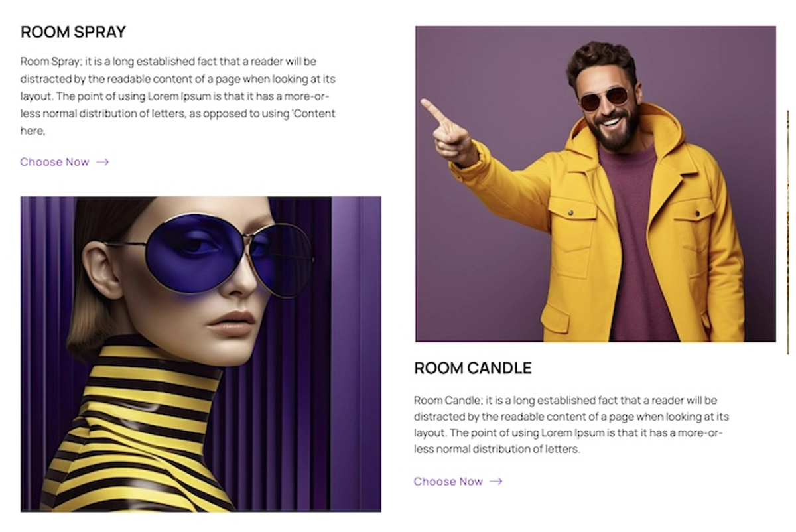Image resolution: width=796 pixels, height=532 pixels.
Task: Click the man's round sunglasses
Action: point(604,98)
